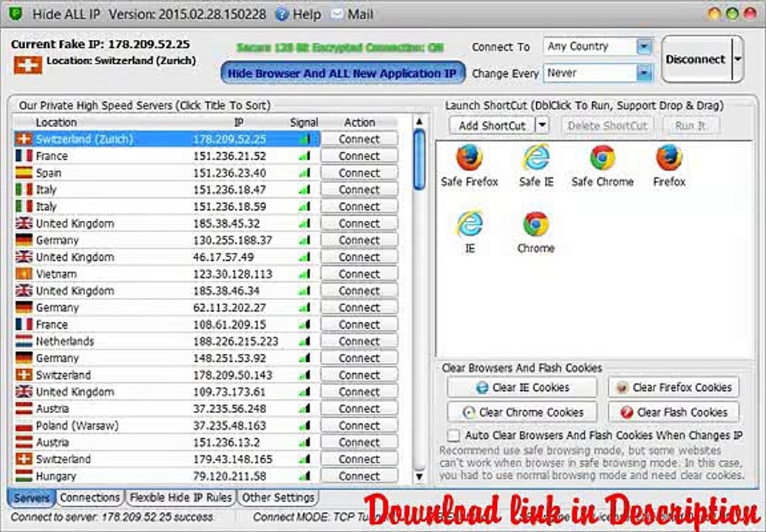Sort servers by Signal column header
Screen dimensions: 766x532
click(304, 123)
